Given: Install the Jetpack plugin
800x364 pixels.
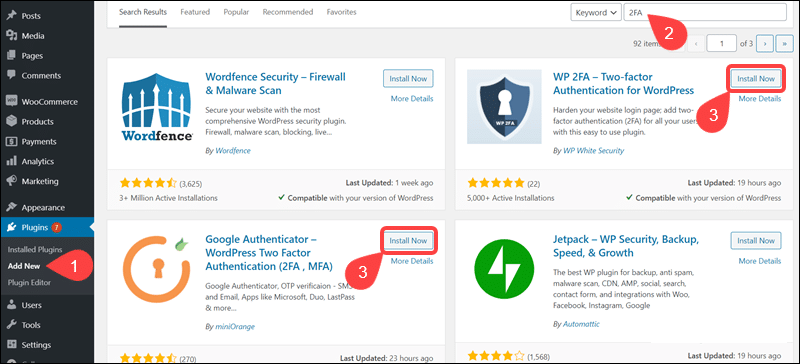Looking at the screenshot, I should point(756,240).
